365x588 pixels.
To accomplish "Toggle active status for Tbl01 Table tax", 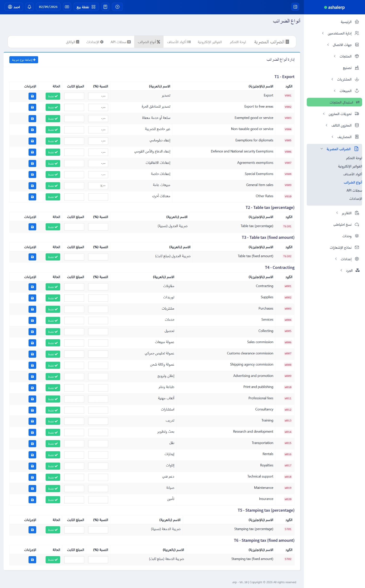I will pyautogui.click(x=53, y=227).
